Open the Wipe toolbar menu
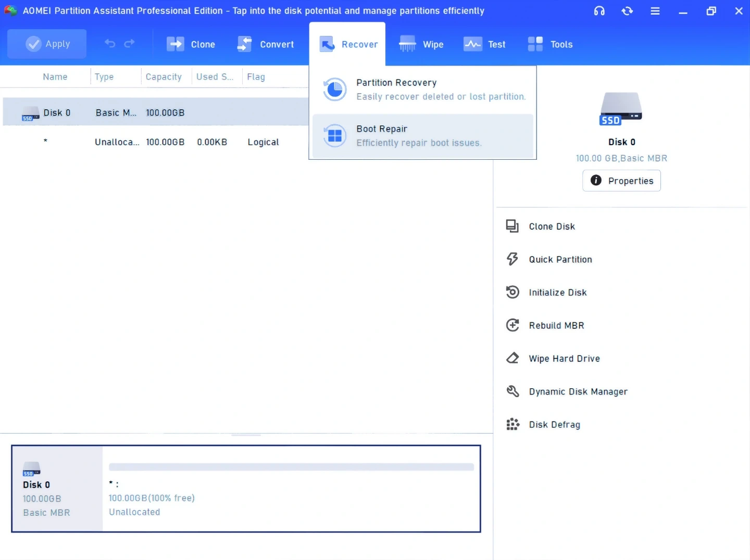This screenshot has width=750, height=560. pyautogui.click(x=421, y=44)
